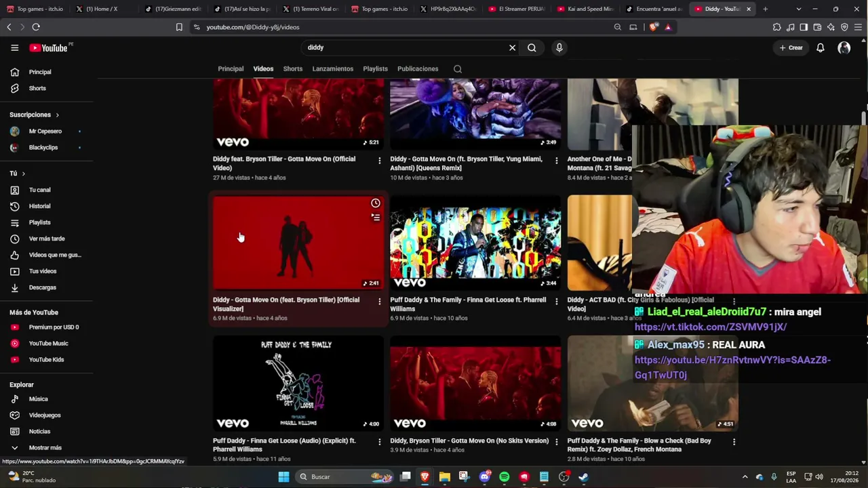Submit search with the magnifier button

[532, 47]
